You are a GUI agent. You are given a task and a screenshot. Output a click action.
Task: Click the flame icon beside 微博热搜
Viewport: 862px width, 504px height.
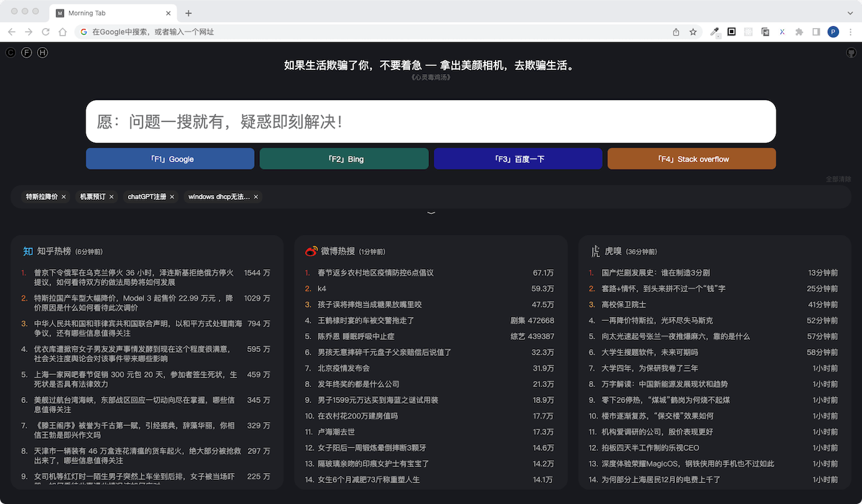pos(310,250)
